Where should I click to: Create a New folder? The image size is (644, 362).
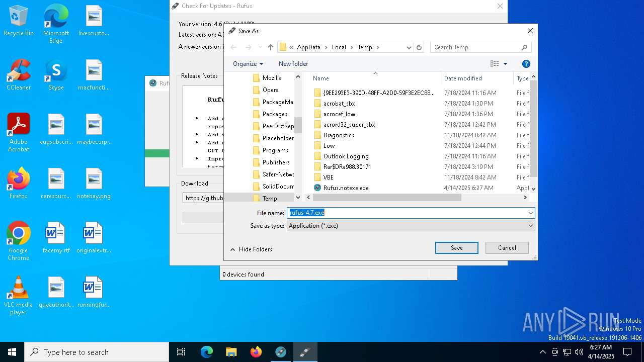tap(293, 64)
